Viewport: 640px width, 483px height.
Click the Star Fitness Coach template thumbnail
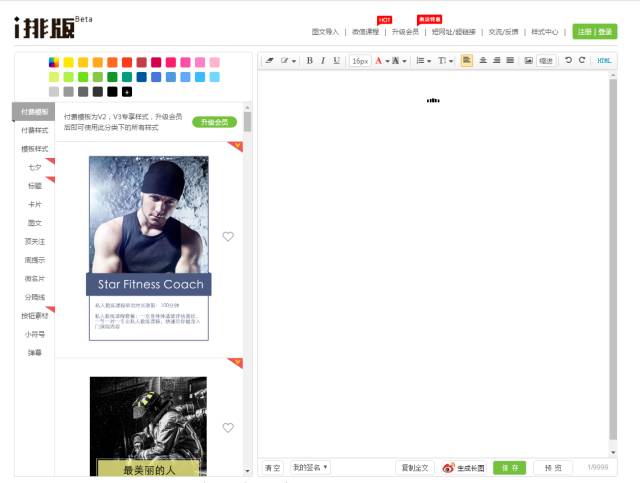[149, 248]
